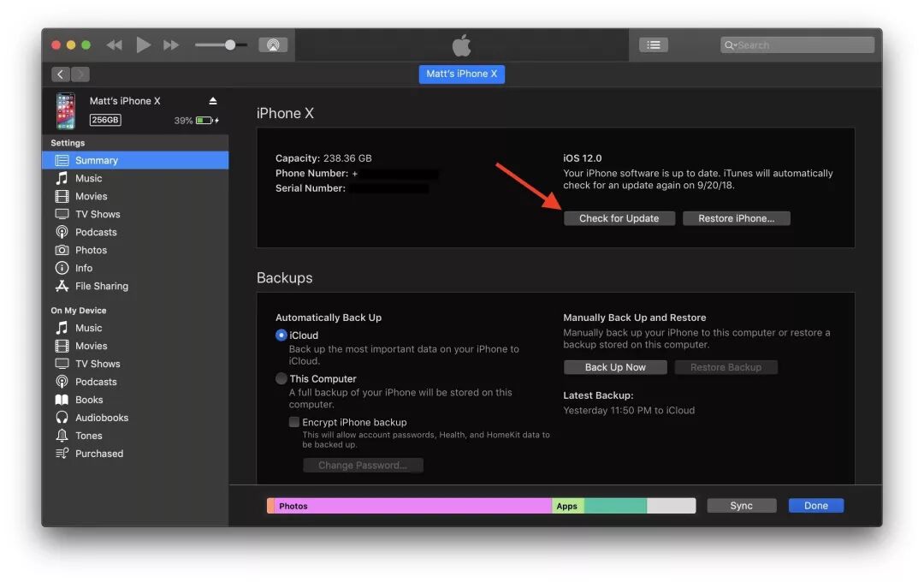Click the Purchased list icon
924x582 pixels.
(62, 454)
